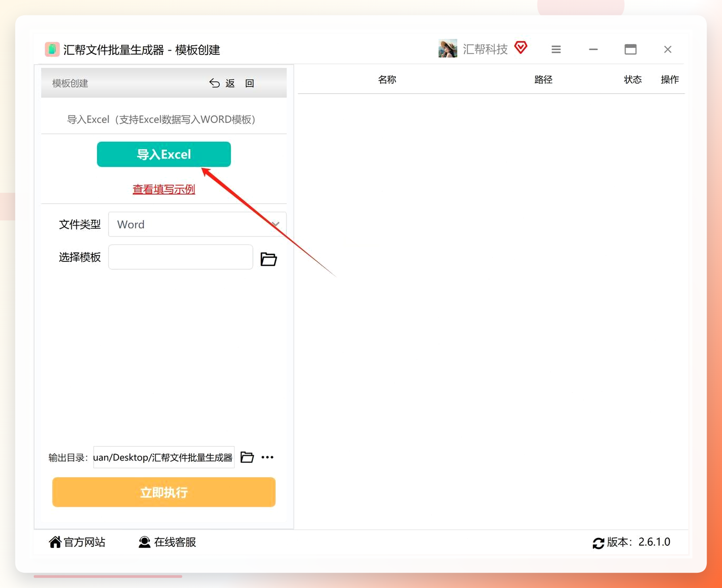The image size is (722, 588).
Task: Click the 模板创建 panel title
Action: (x=70, y=83)
